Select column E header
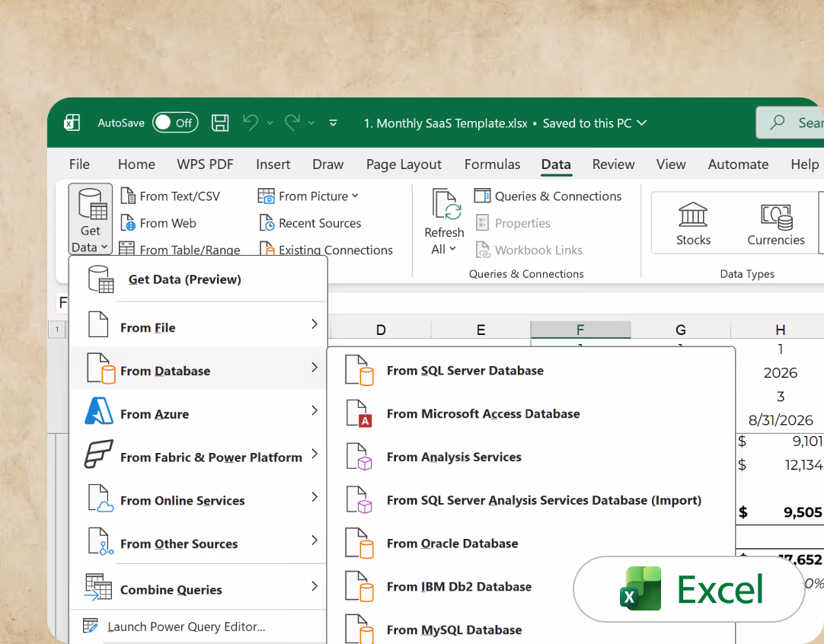Viewport: 824px width, 644px height. click(x=481, y=330)
